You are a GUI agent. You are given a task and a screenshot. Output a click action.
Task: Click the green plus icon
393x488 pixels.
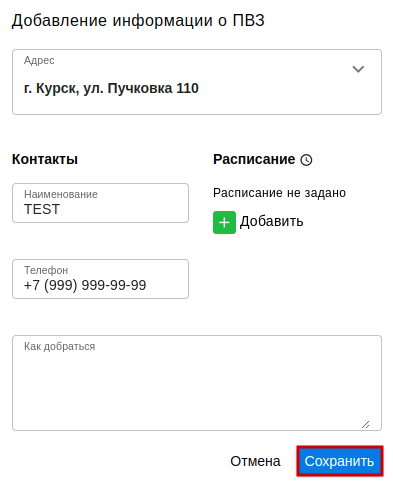tap(224, 222)
